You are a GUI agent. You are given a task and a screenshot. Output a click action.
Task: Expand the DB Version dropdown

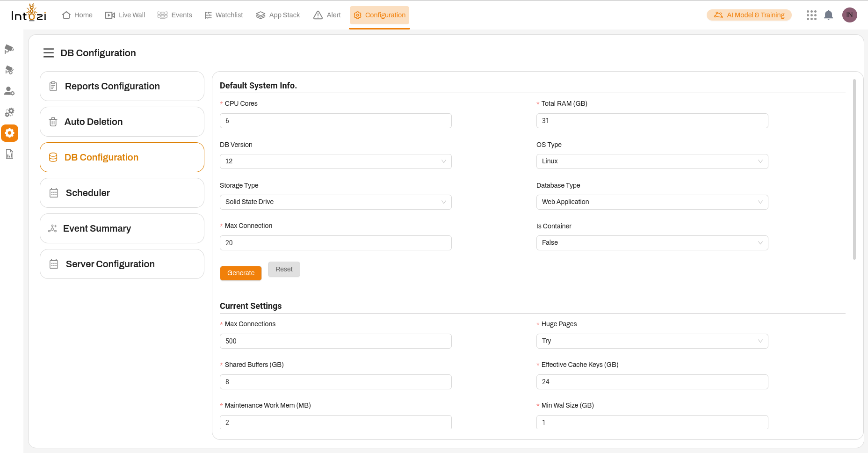(335, 161)
